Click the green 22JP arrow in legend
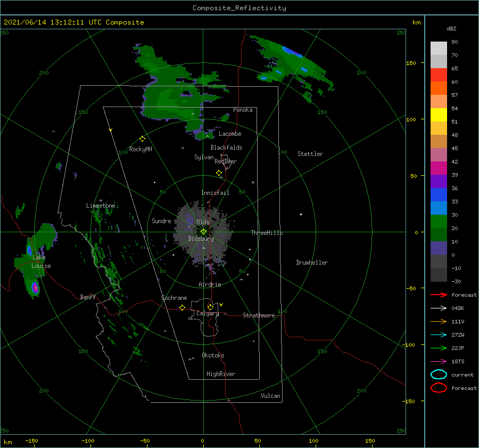This screenshot has width=479, height=448. (439, 348)
